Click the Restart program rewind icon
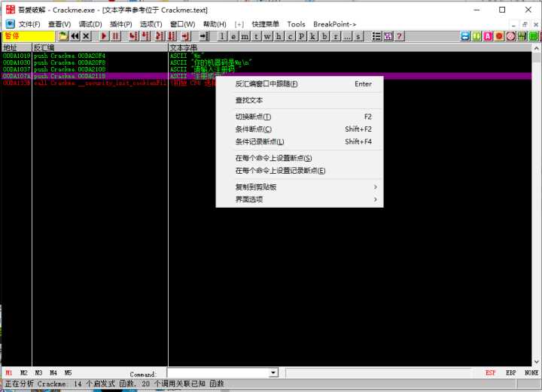542x392 pixels. 75,36
